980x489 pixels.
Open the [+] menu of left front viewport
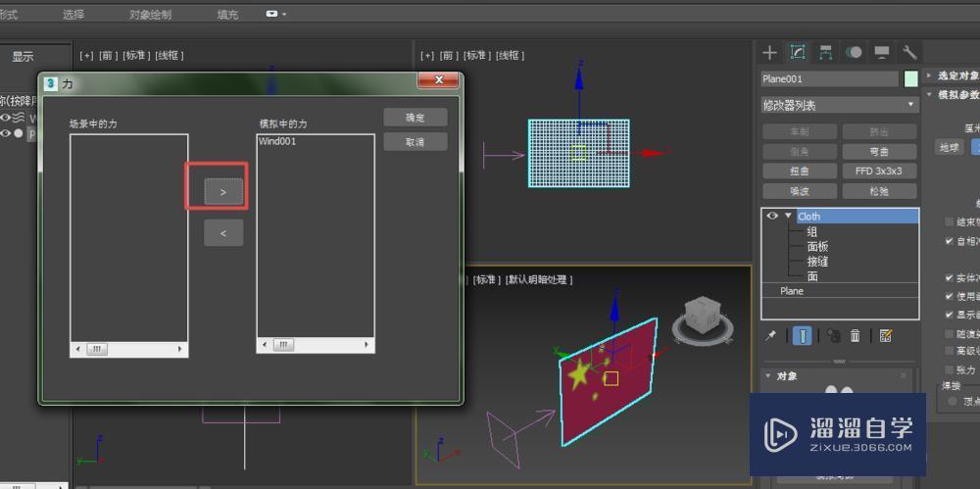[86, 56]
